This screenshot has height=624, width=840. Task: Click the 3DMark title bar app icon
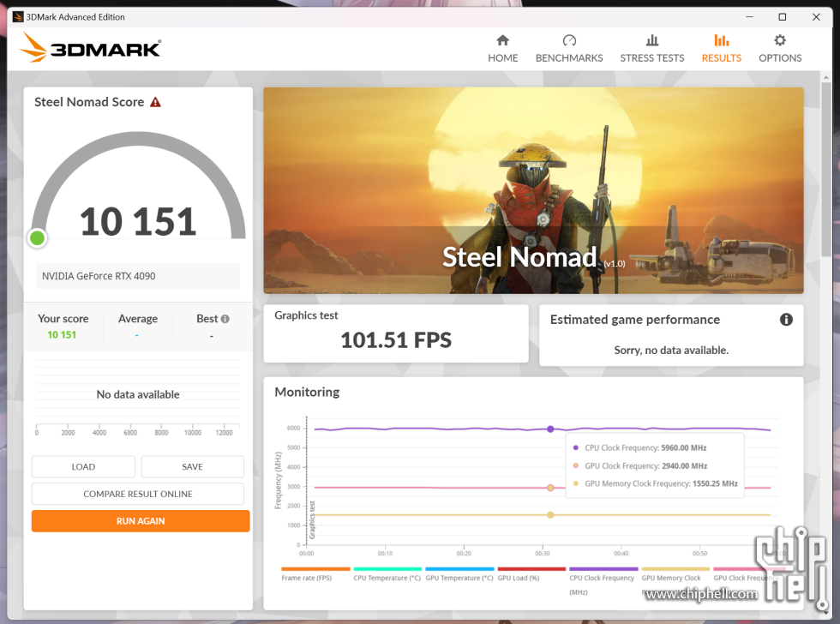[x=18, y=17]
